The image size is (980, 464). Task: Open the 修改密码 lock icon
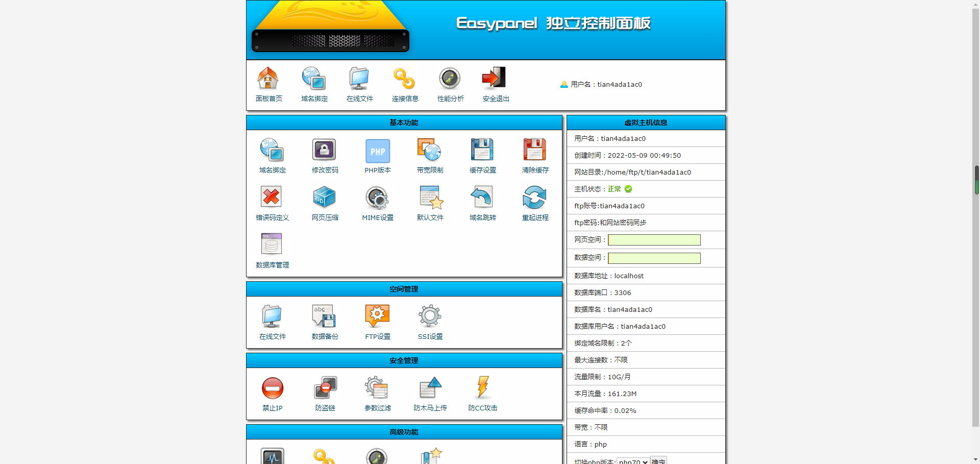pyautogui.click(x=325, y=150)
